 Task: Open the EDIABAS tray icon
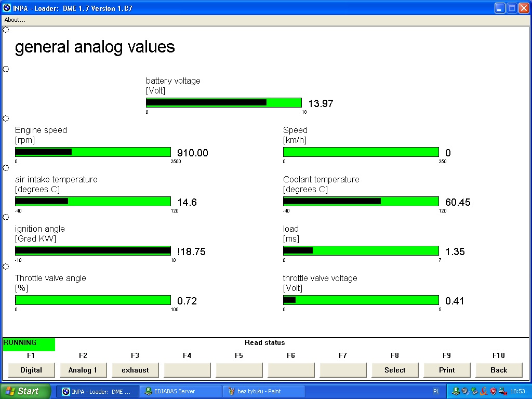pyautogui.click(x=456, y=391)
